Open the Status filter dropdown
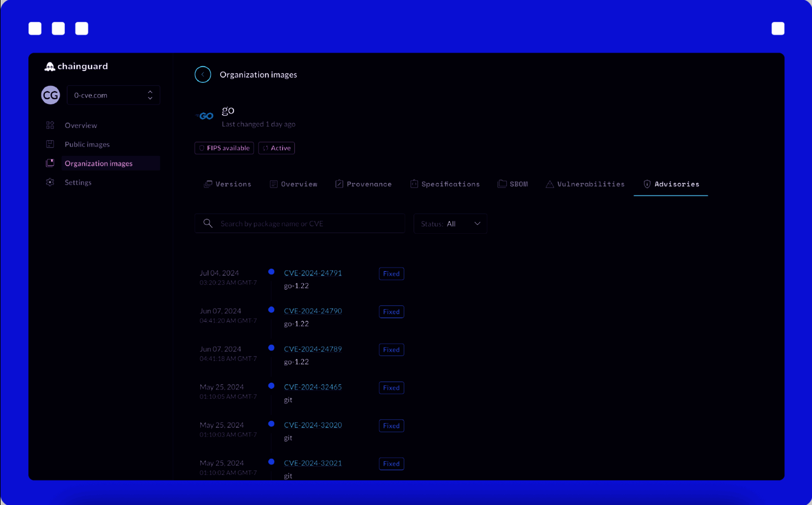812x505 pixels. (450, 224)
